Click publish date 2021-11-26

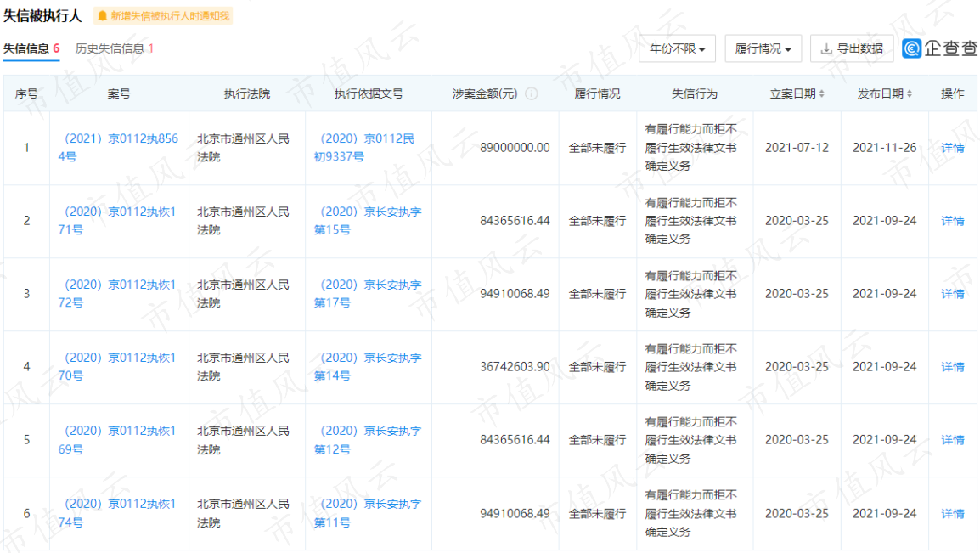[884, 148]
